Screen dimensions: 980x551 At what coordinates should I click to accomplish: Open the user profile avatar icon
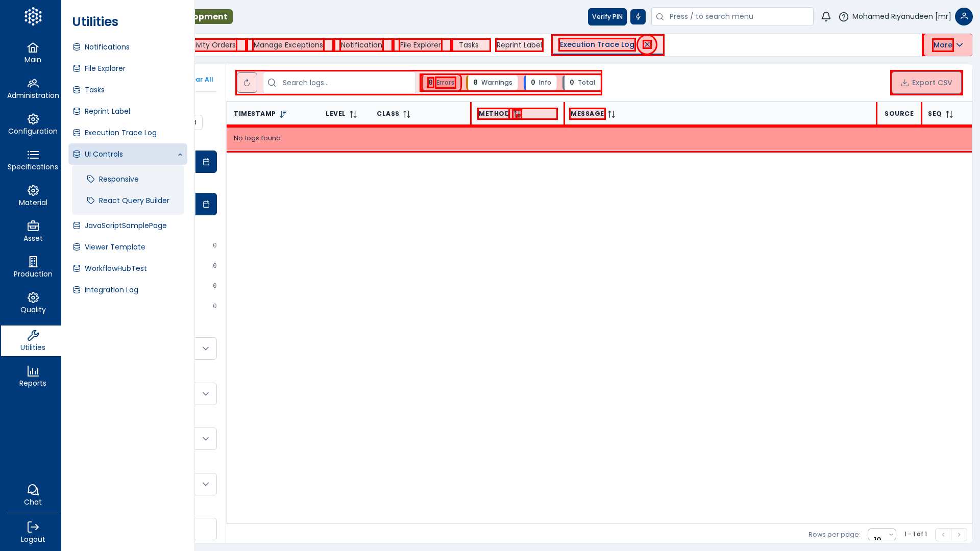click(964, 17)
